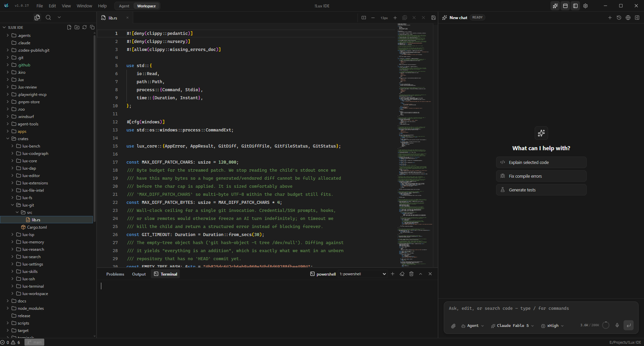Collapse the lux-git folder
Image resolution: width=644 pixels, height=346 pixels.
coord(12,205)
